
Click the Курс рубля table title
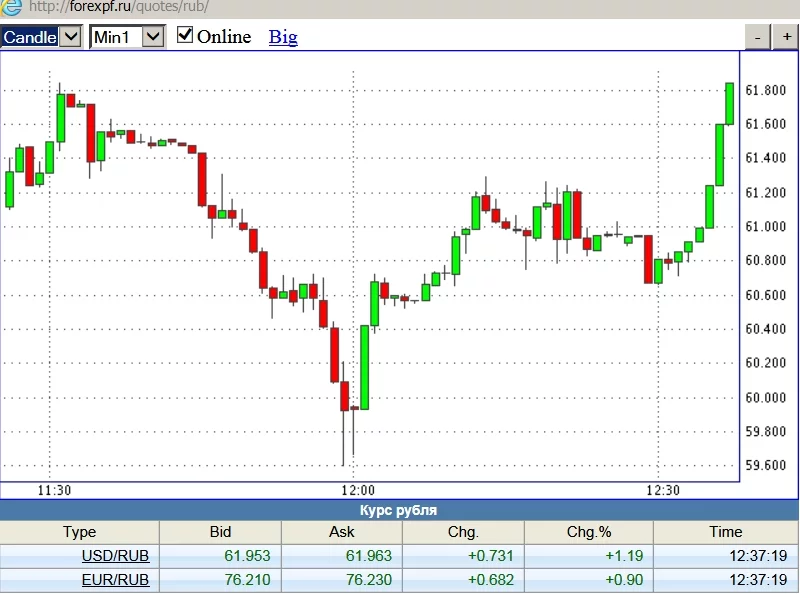point(398,510)
